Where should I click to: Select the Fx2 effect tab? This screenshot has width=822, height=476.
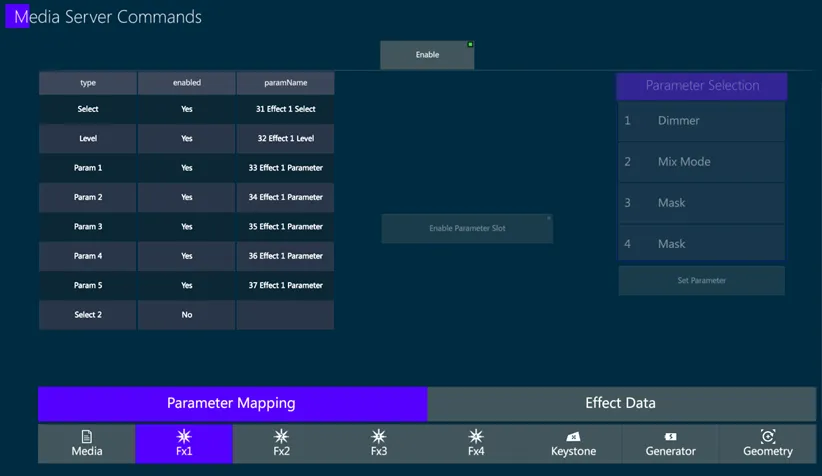tap(282, 443)
